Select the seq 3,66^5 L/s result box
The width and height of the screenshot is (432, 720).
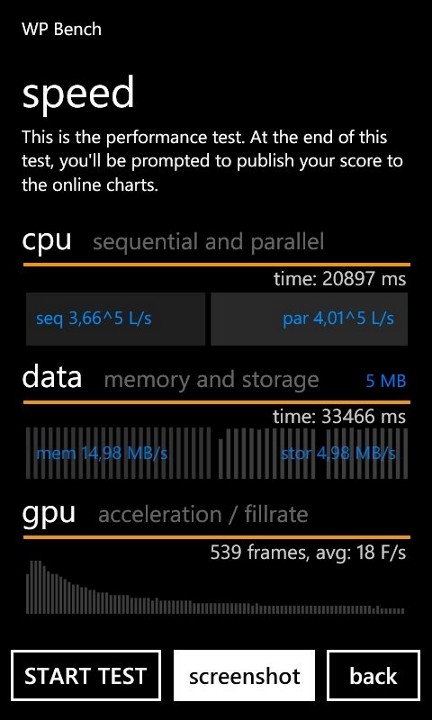[x=115, y=319]
